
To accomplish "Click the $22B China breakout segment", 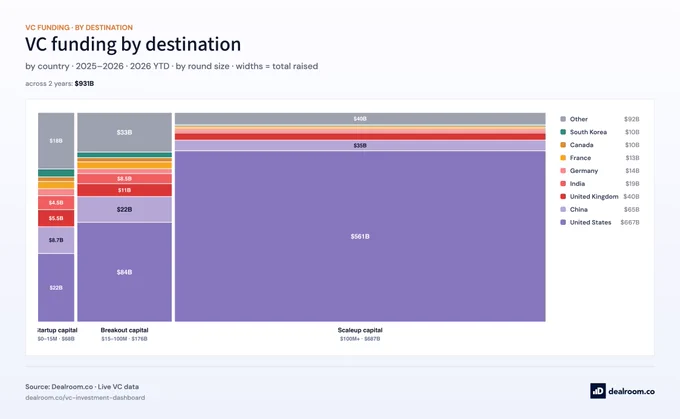I will pyautogui.click(x=124, y=210).
